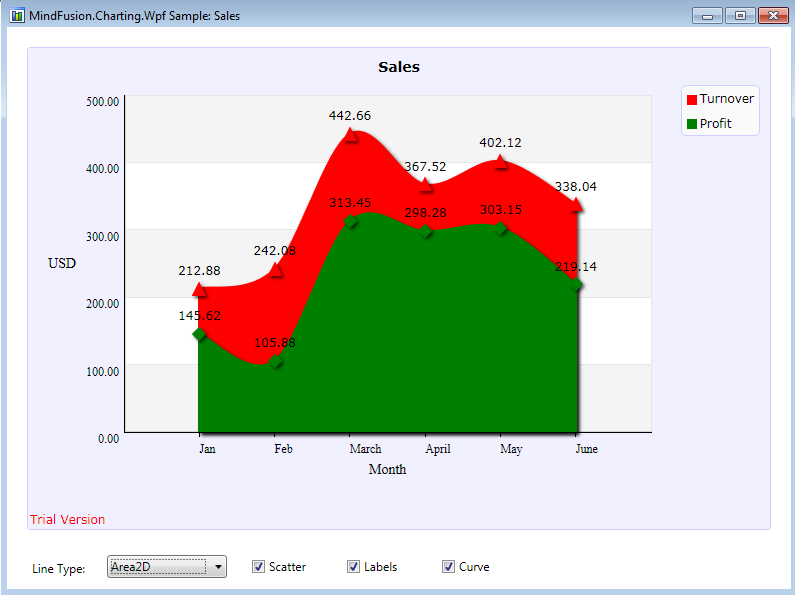
Task: Click the green diamond marker for April profit
Action: tap(427, 232)
